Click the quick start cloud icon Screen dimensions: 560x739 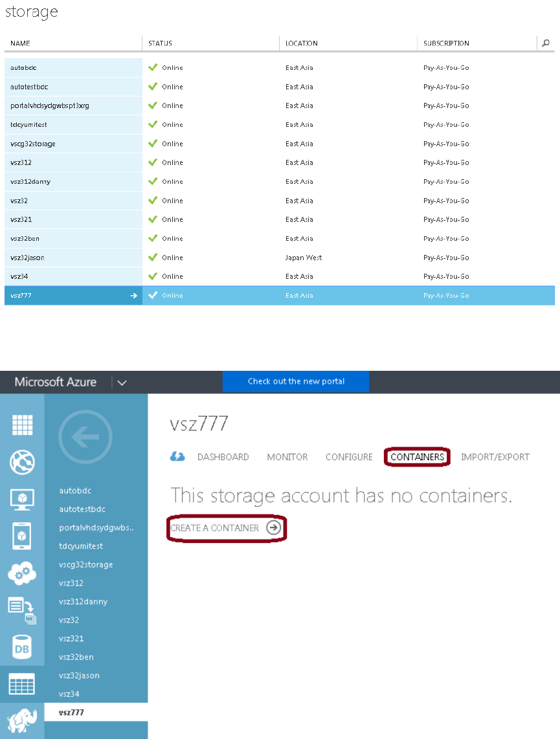coord(177,457)
